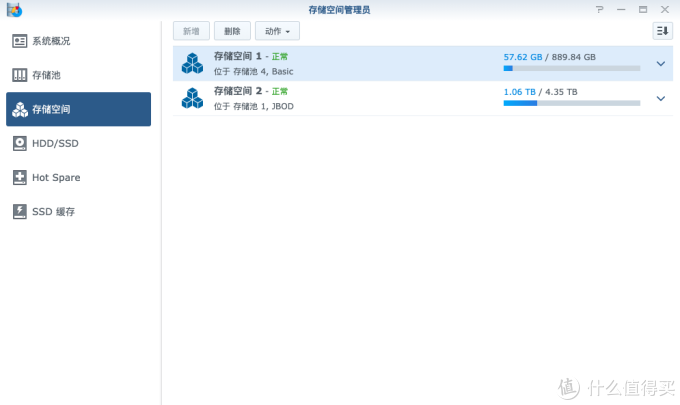
Task: Click the 存储空间 1 usage bar
Action: point(572,69)
